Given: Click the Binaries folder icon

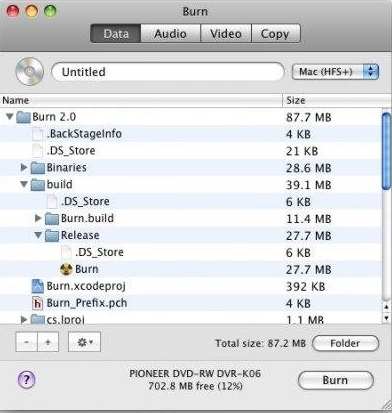Looking at the screenshot, I should [37, 168].
